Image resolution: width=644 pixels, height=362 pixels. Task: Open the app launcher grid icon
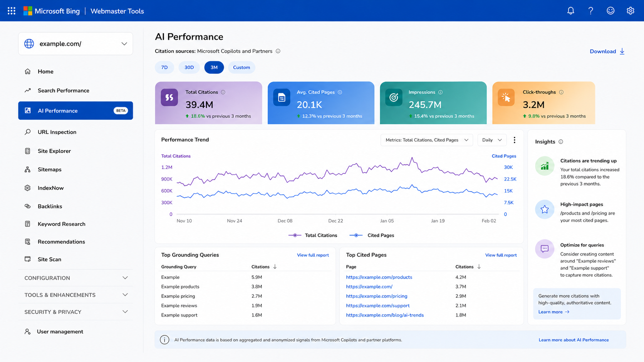(x=12, y=11)
